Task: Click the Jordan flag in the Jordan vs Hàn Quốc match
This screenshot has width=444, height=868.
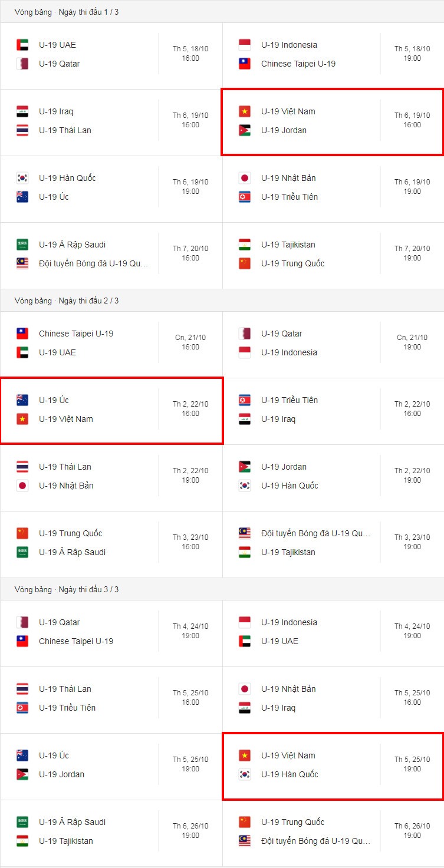Action: coord(245,467)
